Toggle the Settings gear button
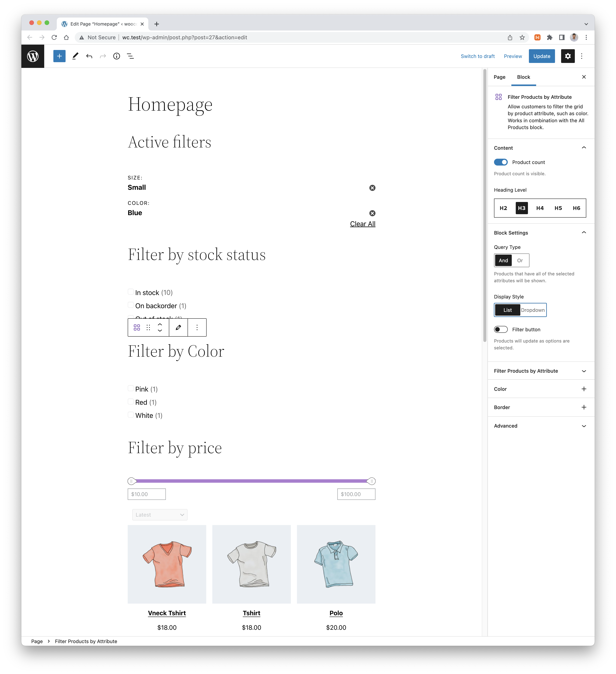Image resolution: width=616 pixels, height=674 pixels. [568, 56]
